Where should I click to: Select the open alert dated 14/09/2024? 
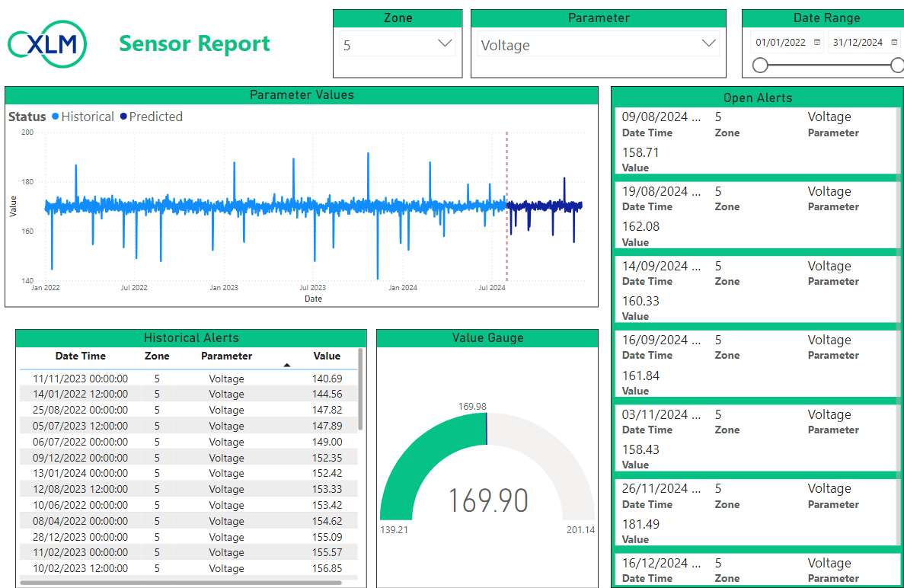pyautogui.click(x=756, y=289)
